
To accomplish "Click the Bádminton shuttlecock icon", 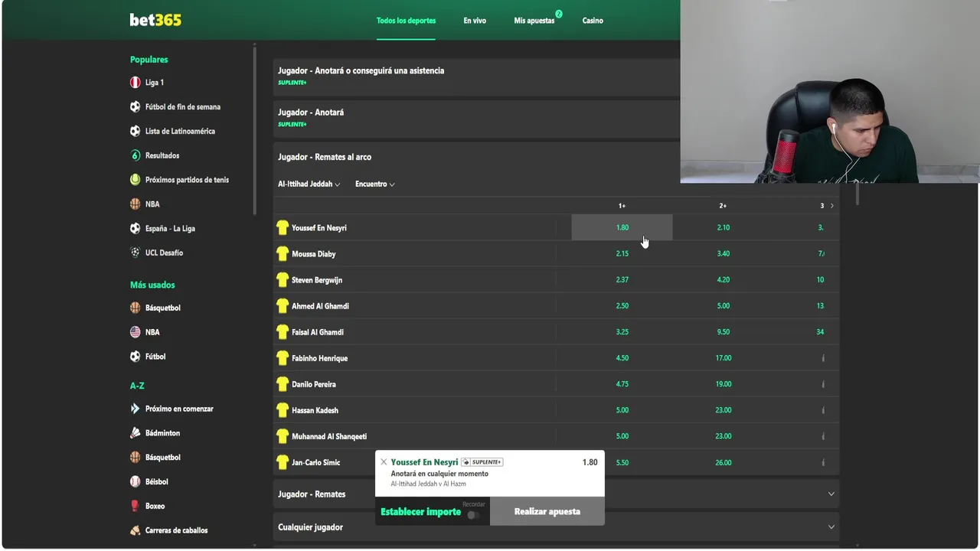I will tap(136, 433).
